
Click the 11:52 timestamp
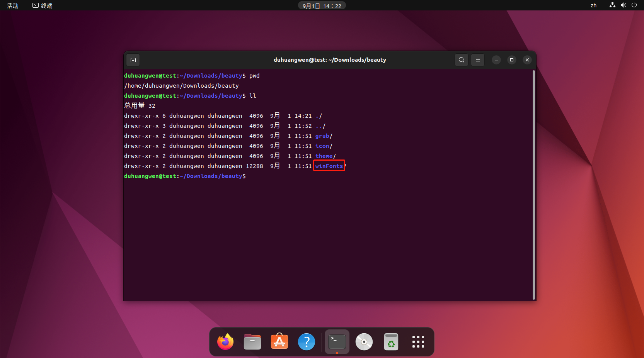point(303,126)
